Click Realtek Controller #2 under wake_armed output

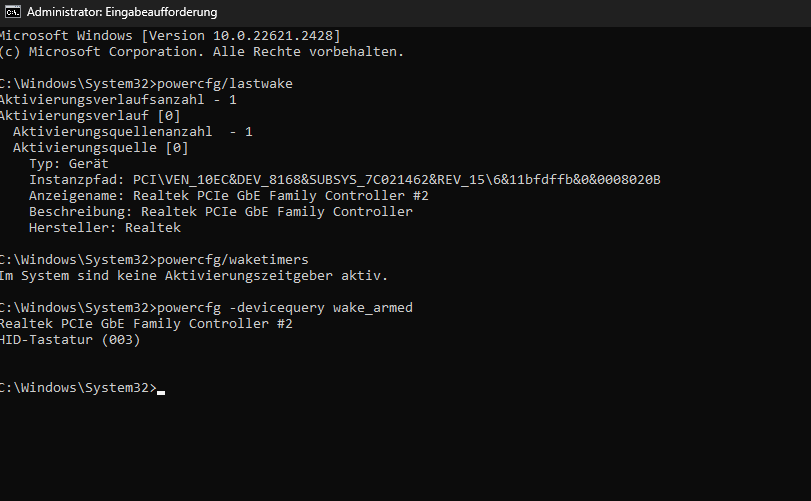coord(146,324)
